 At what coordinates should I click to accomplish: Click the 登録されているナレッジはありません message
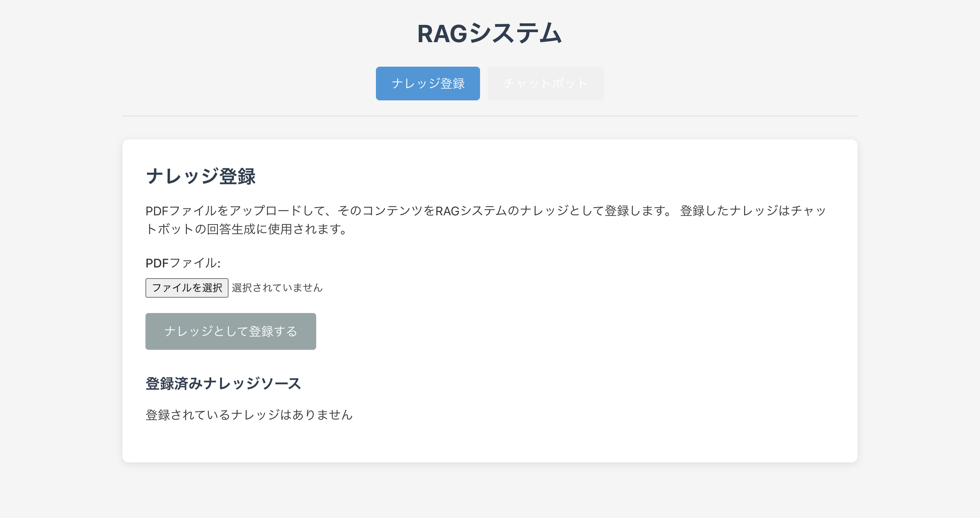click(x=249, y=414)
